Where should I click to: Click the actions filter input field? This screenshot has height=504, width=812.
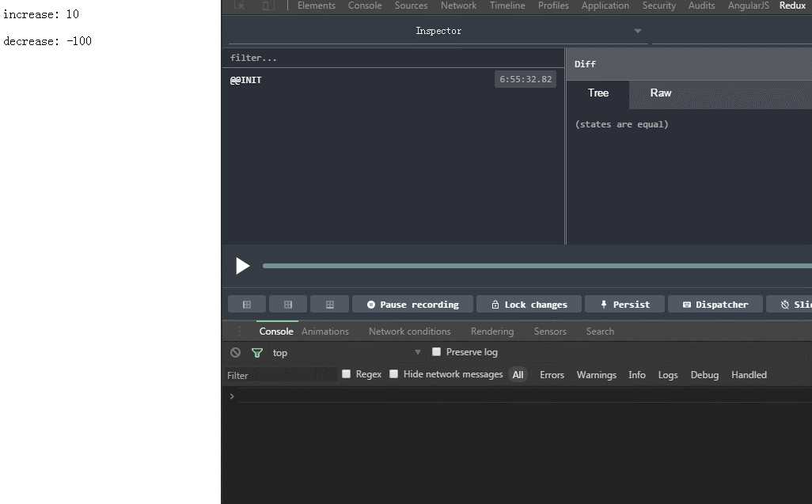pos(393,58)
